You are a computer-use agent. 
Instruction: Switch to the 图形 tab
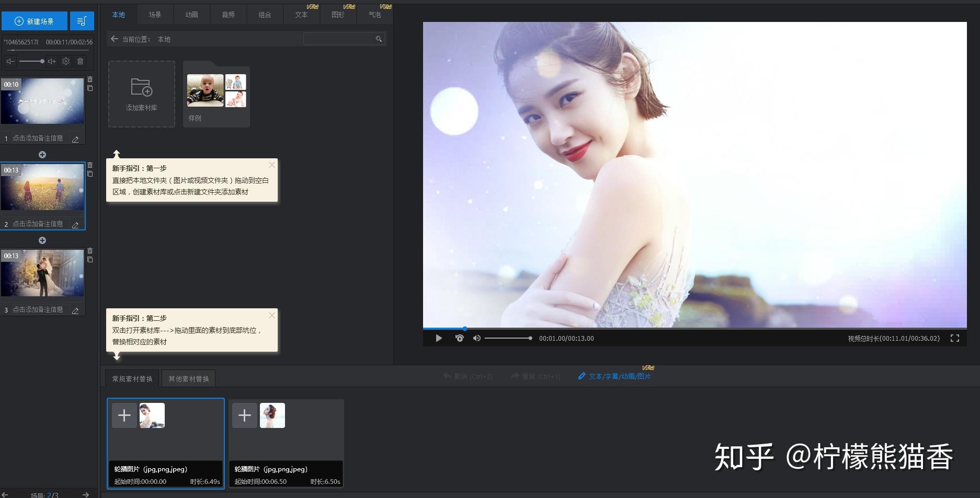coord(338,15)
